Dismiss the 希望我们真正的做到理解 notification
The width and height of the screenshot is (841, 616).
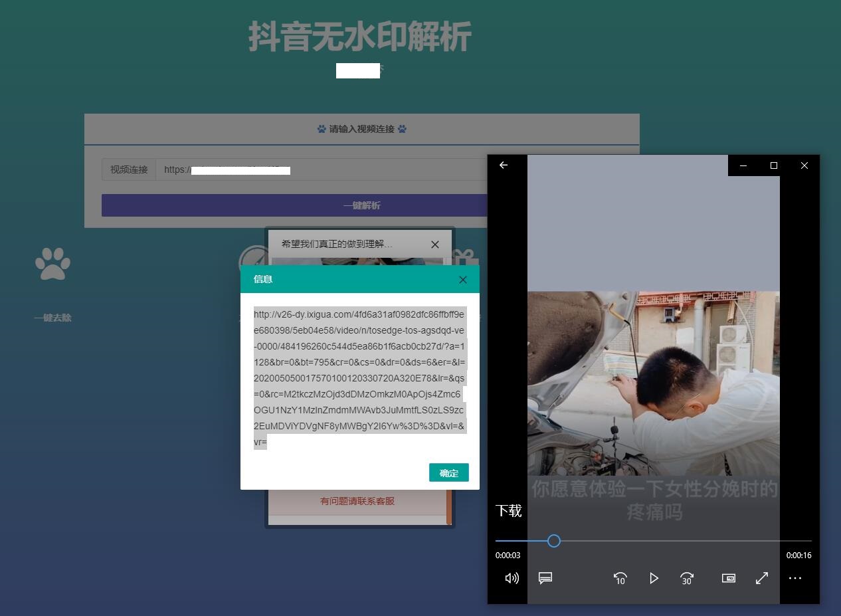435,244
